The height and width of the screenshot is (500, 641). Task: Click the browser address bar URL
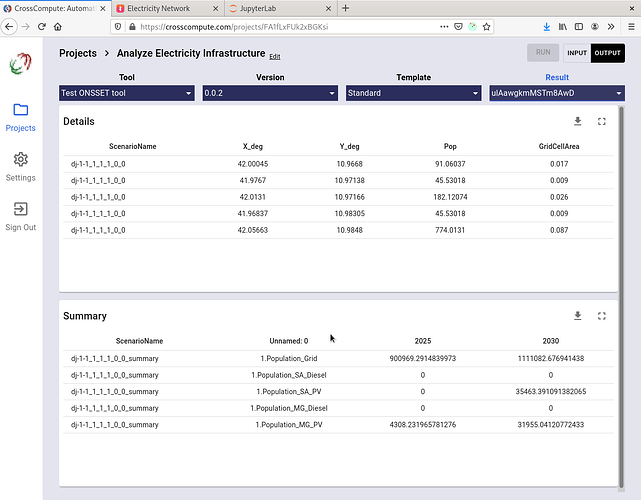pyautogui.click(x=234, y=27)
